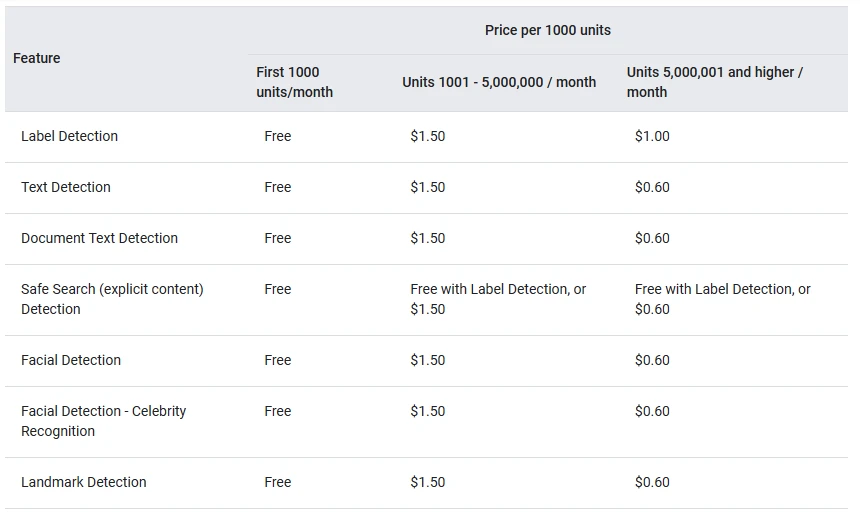Click the Price per 1000 units header
The height and width of the screenshot is (513, 860).
pyautogui.click(x=547, y=30)
